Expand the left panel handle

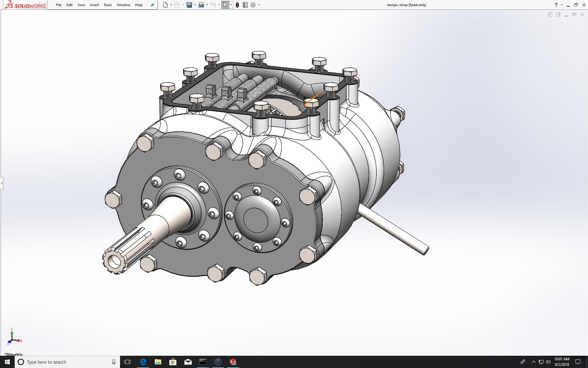2,183
